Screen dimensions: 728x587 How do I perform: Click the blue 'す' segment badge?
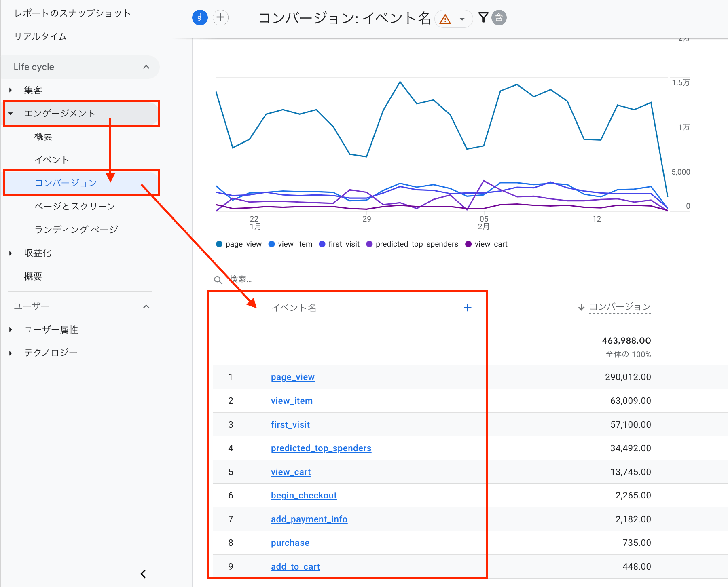pyautogui.click(x=200, y=17)
